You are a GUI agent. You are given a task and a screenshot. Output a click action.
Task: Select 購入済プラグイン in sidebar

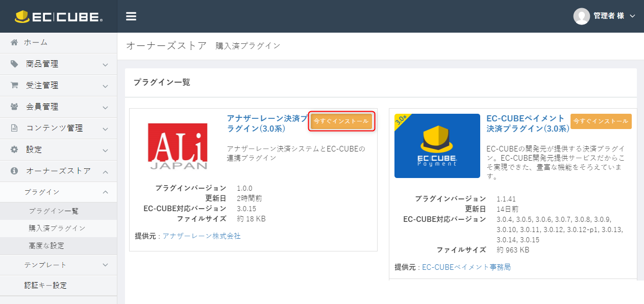click(x=57, y=228)
